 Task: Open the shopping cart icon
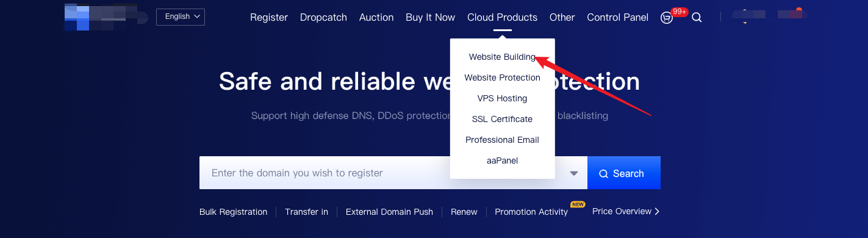click(x=667, y=18)
